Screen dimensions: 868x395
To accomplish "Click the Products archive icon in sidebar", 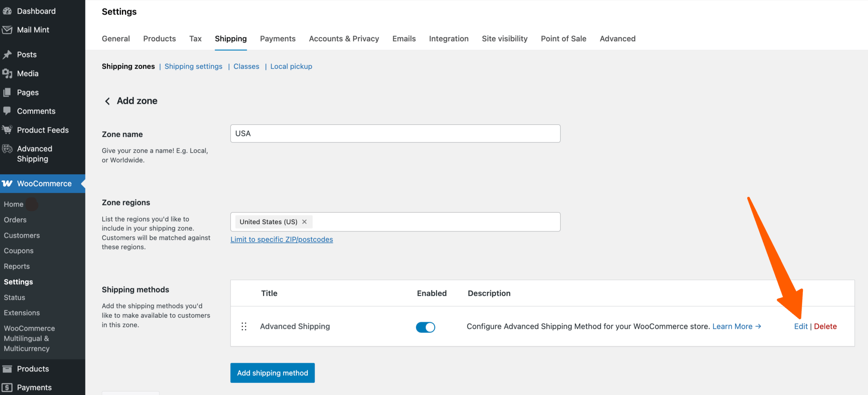I will coord(7,369).
